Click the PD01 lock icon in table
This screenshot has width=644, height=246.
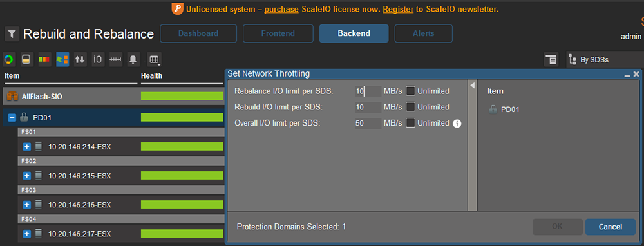pyautogui.click(x=24, y=118)
